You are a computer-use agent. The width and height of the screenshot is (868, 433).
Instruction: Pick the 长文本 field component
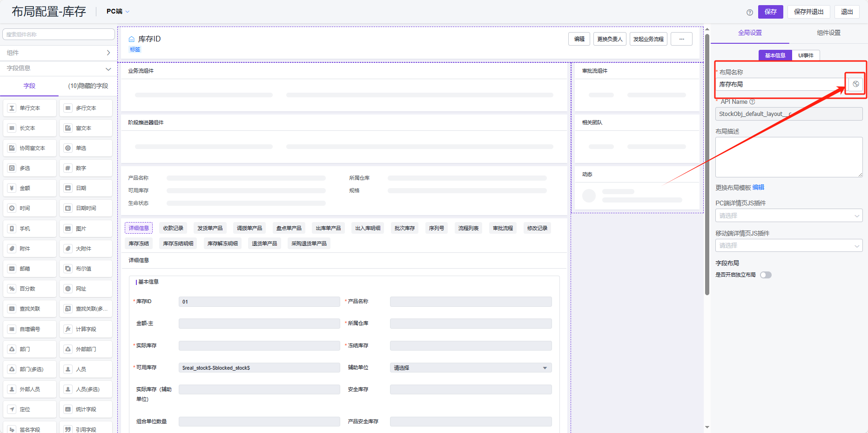30,128
